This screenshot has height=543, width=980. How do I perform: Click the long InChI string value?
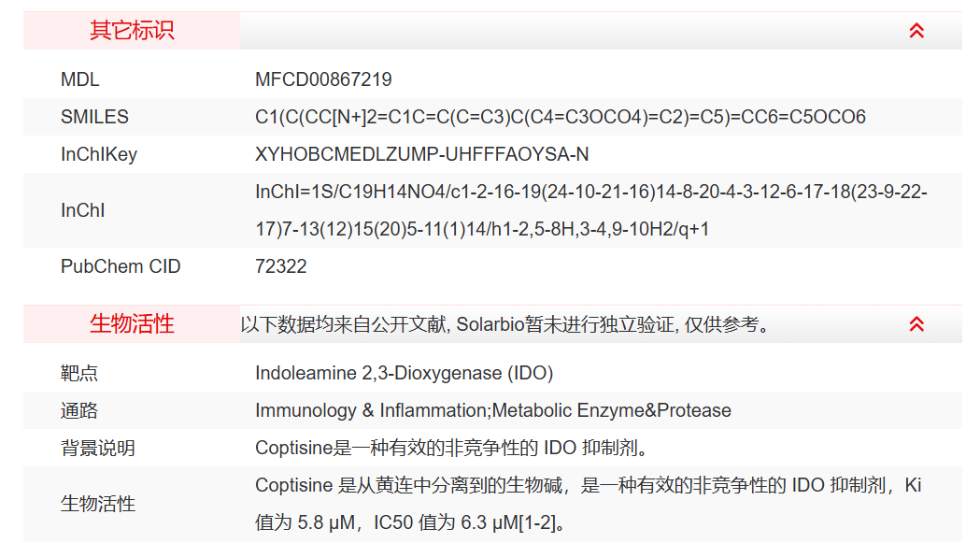pos(590,210)
